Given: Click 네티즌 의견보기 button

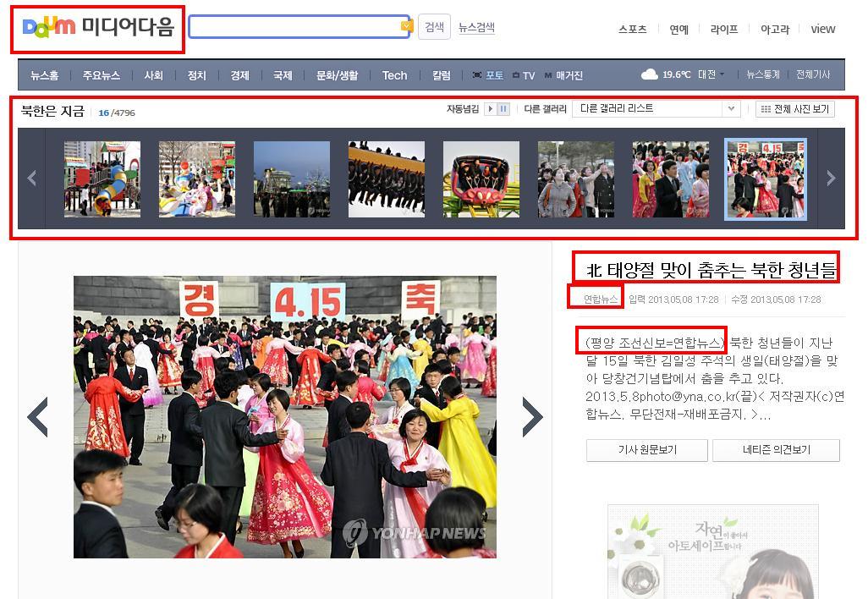Looking at the screenshot, I should pos(776,450).
